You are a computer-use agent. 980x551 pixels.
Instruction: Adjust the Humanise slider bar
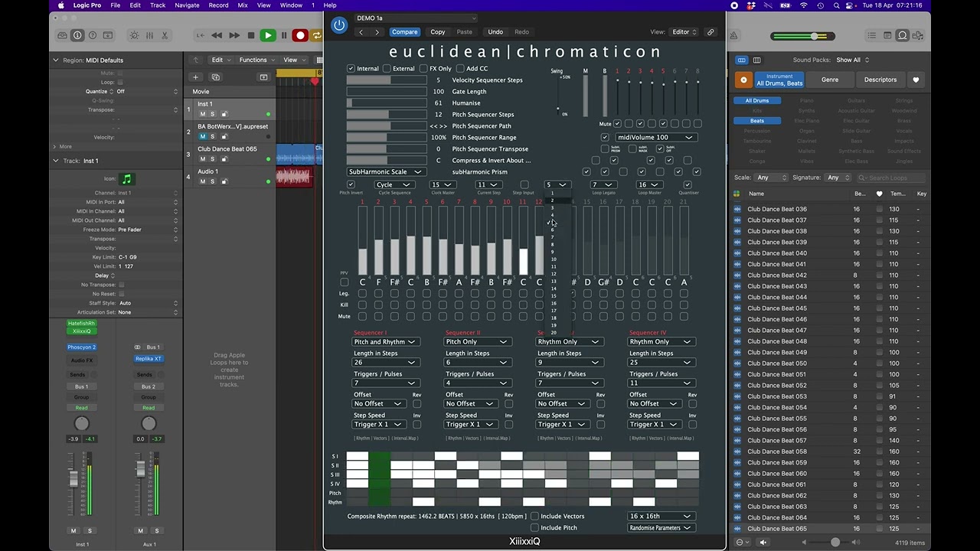coord(387,103)
